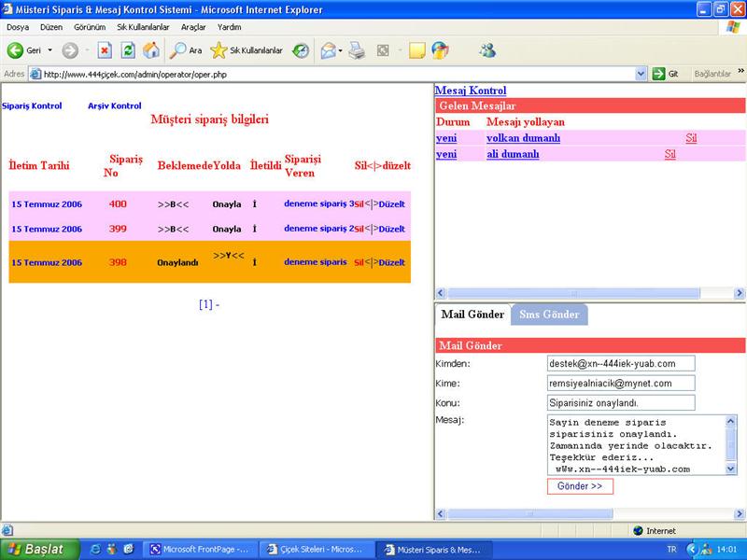Click the Konu subject field
The height and width of the screenshot is (560, 747).
coord(621,403)
